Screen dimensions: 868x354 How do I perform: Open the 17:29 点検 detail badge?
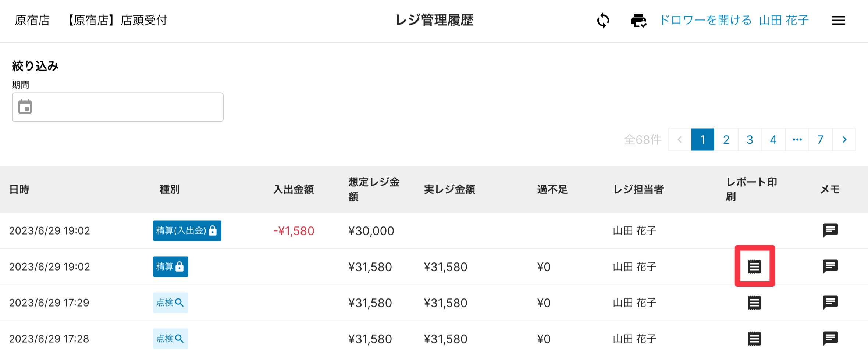(170, 303)
